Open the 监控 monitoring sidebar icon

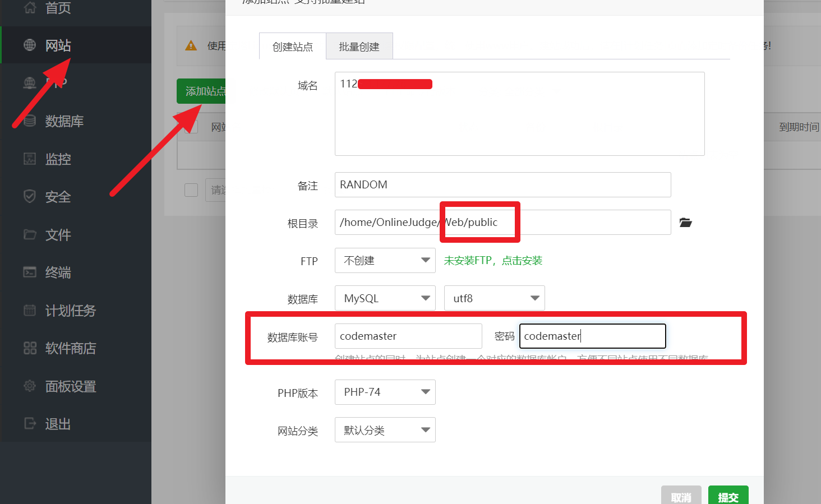[30, 159]
